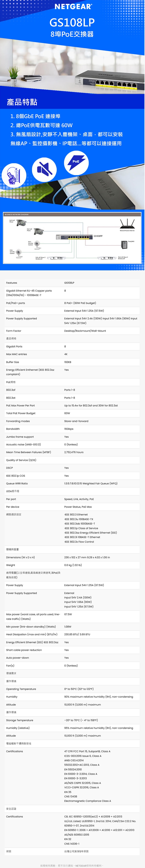
Task: Click the top PoE VoIP Phone icon
Action: pyautogui.click(x=21, y=223)
